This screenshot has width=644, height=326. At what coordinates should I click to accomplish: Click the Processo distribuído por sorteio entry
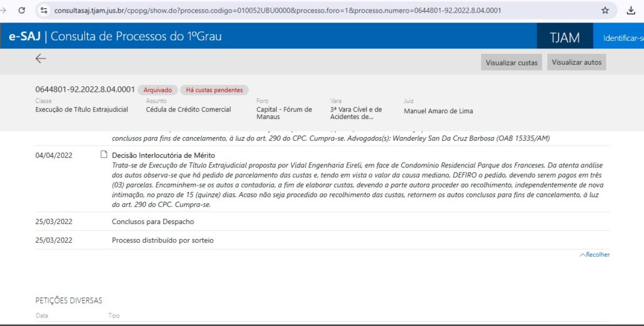(x=167, y=240)
